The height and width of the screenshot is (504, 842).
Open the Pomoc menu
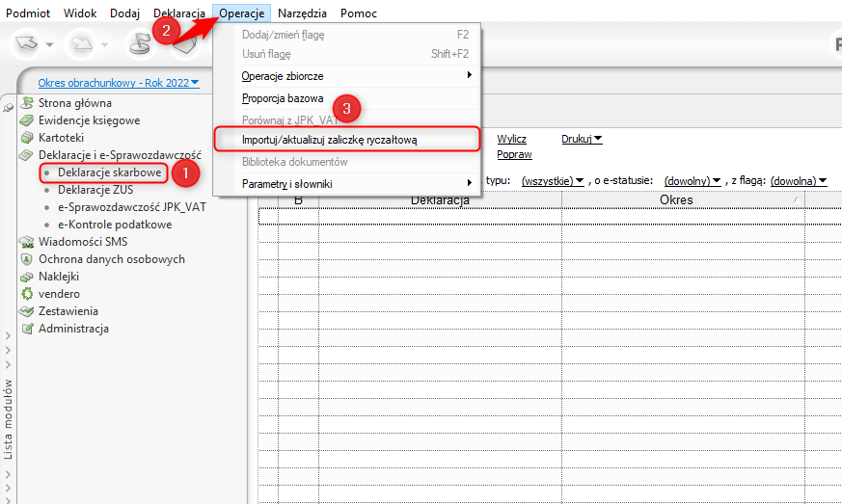358,13
